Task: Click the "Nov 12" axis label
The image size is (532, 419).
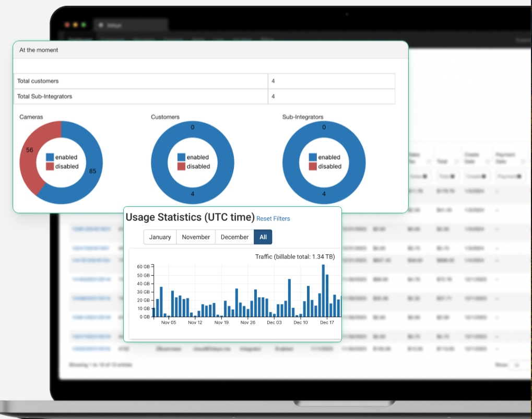Action: [195, 322]
